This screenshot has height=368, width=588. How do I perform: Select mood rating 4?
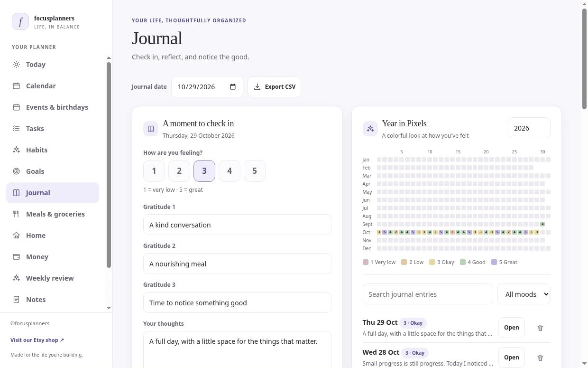coord(230,171)
